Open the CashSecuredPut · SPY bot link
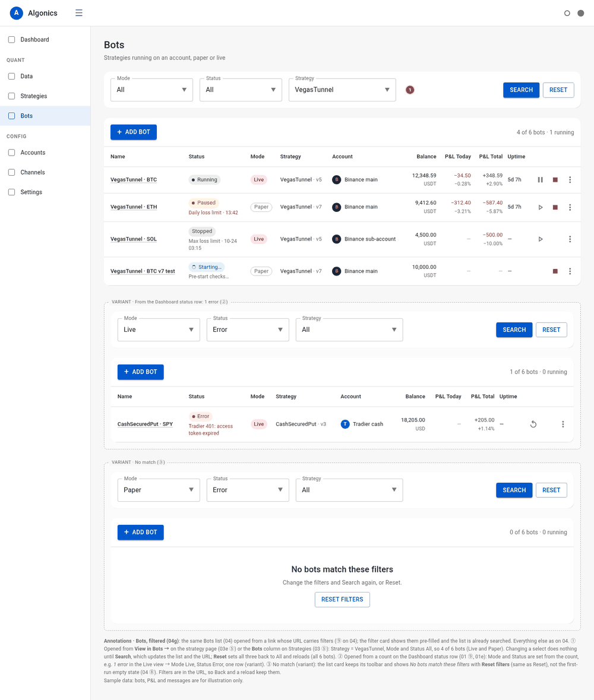 point(145,424)
